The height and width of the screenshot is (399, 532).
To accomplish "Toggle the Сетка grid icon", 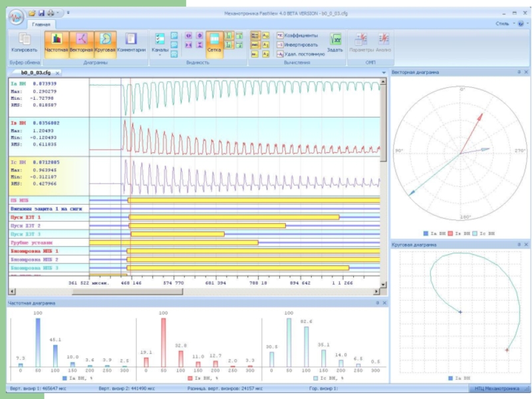I will click(214, 41).
